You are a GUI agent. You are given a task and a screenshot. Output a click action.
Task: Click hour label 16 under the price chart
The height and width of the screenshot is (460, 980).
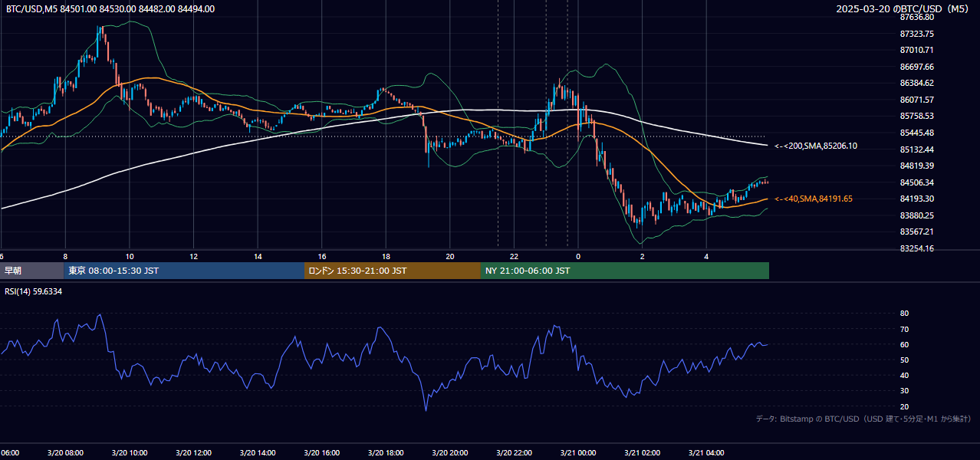(322, 257)
